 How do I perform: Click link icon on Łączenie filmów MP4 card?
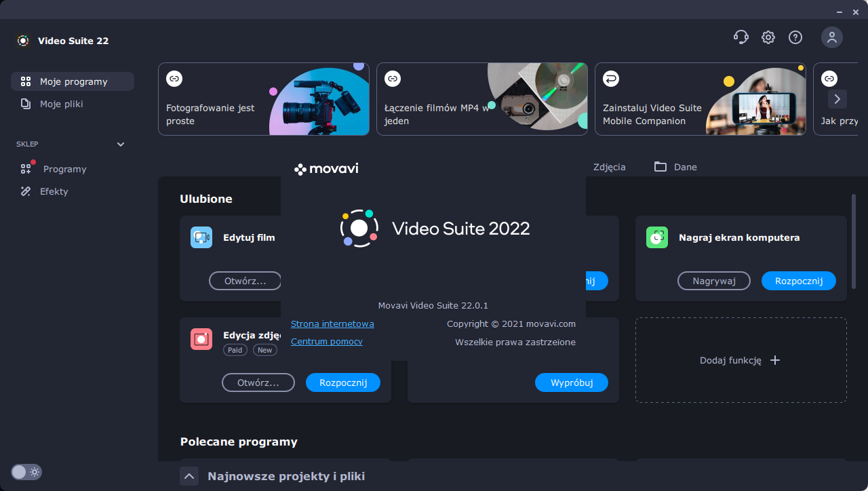click(x=393, y=79)
